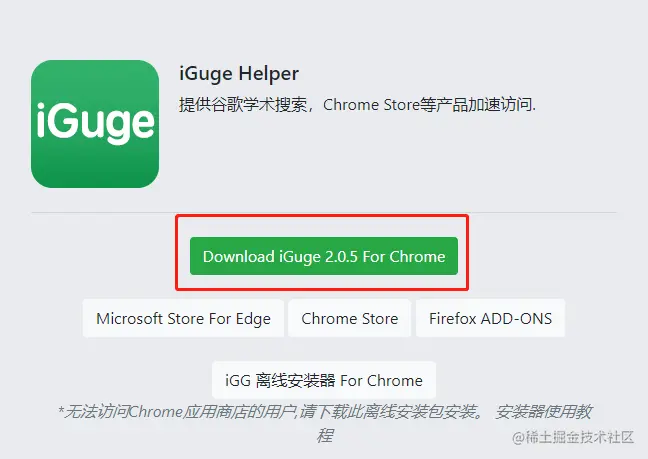The image size is (648, 459).
Task: Click the trailing "程" character of tutorial link
Action: (324, 435)
